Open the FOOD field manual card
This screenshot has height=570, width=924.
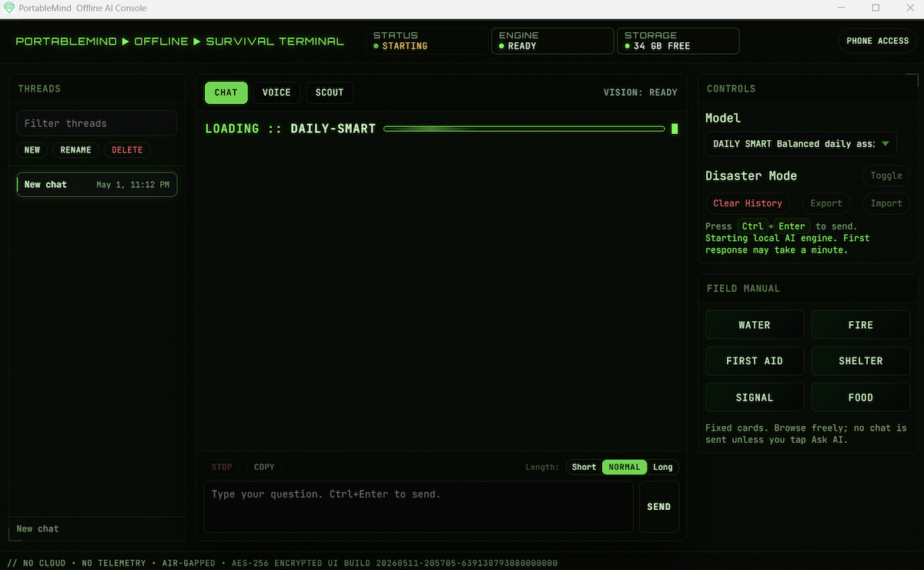pyautogui.click(x=861, y=397)
